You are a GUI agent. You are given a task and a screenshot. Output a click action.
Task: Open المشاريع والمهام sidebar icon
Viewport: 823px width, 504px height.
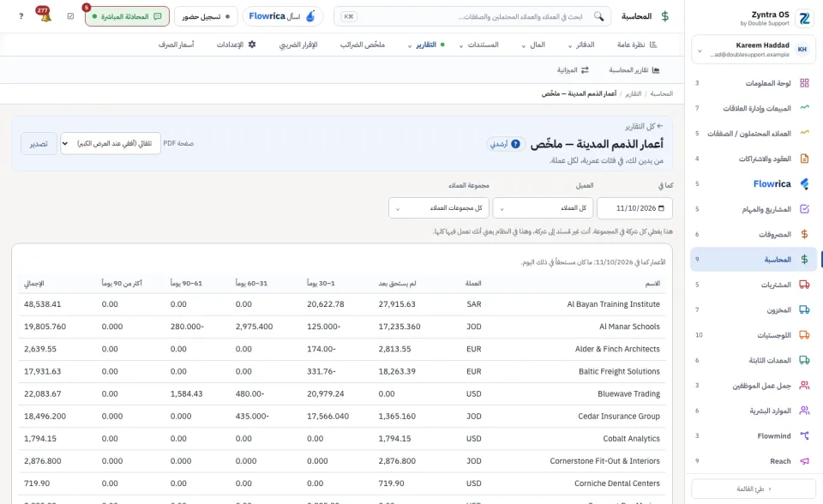pos(804,209)
